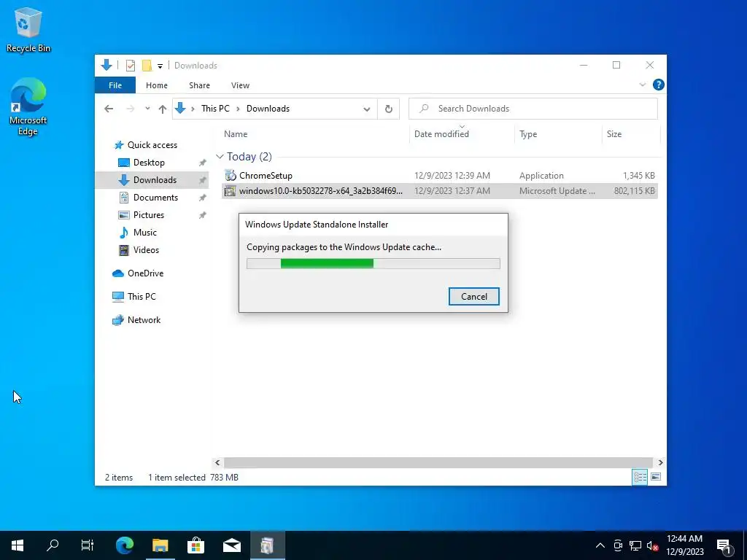Open the Recycle Bin desktop icon
The image size is (747, 560).
tap(28, 29)
